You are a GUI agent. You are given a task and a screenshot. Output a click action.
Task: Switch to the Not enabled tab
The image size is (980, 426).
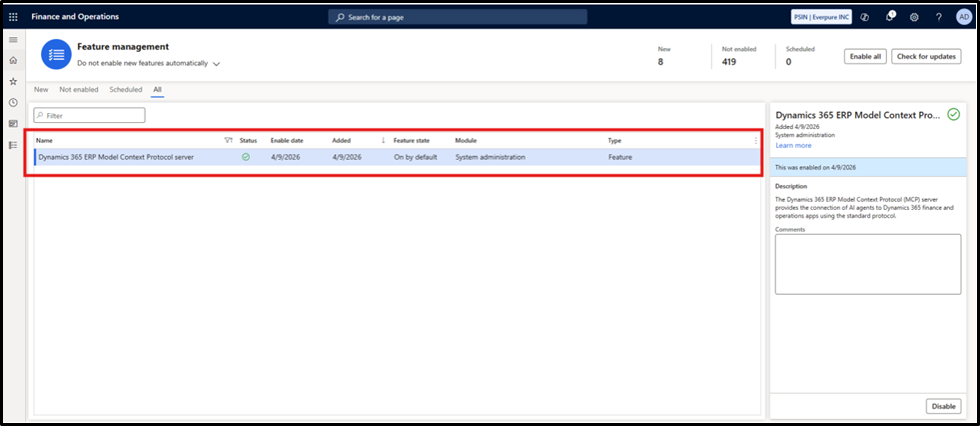point(79,89)
